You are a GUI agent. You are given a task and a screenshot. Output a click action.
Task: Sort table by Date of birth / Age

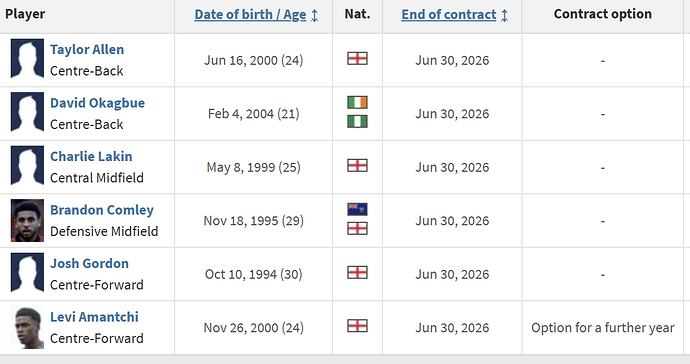(250, 15)
